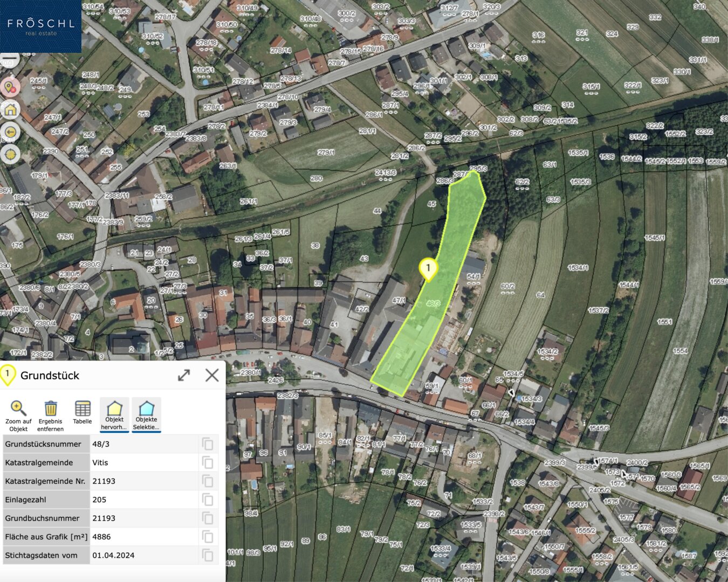
Task: Click Zoom auf Objekt magnifier icon
Action: coord(18,408)
